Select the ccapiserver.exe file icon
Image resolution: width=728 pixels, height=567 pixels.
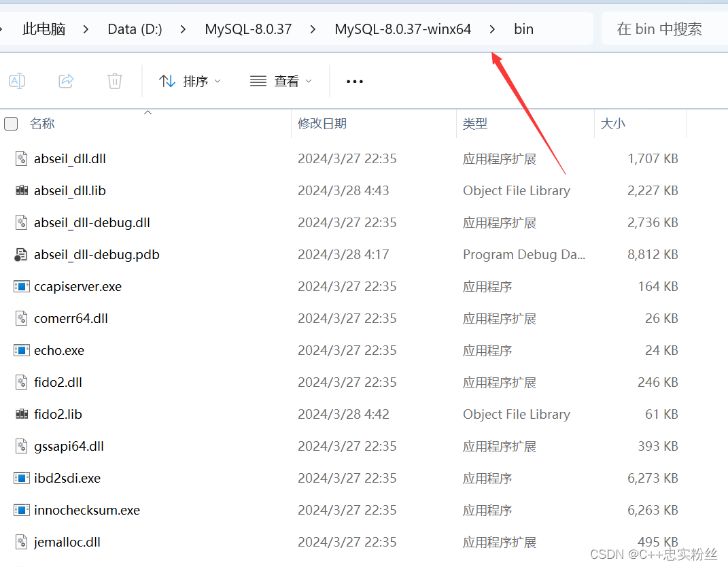21,286
